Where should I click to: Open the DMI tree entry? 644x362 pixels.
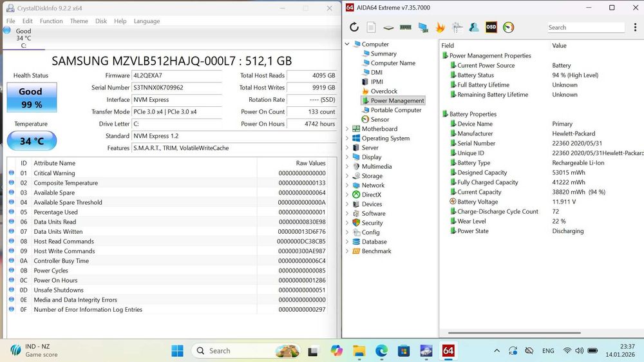376,72
